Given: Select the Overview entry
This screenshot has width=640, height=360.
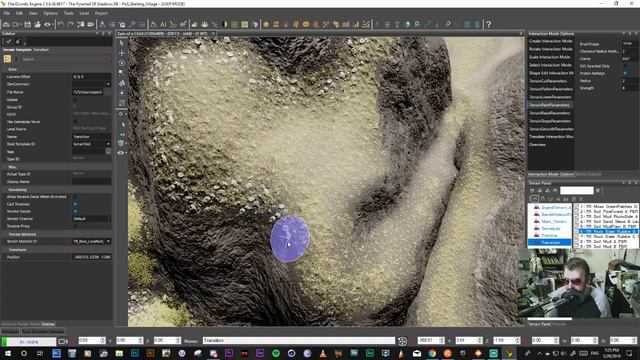Looking at the screenshot, I should (x=538, y=144).
